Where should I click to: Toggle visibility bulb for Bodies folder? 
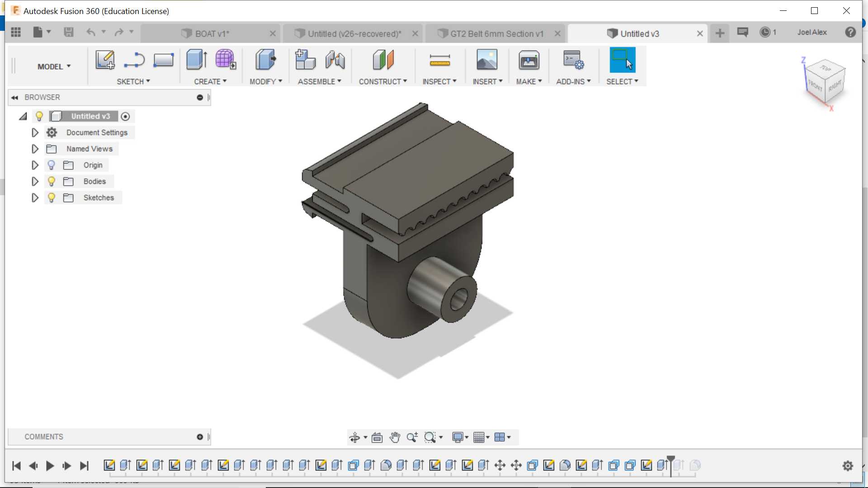coord(52,181)
